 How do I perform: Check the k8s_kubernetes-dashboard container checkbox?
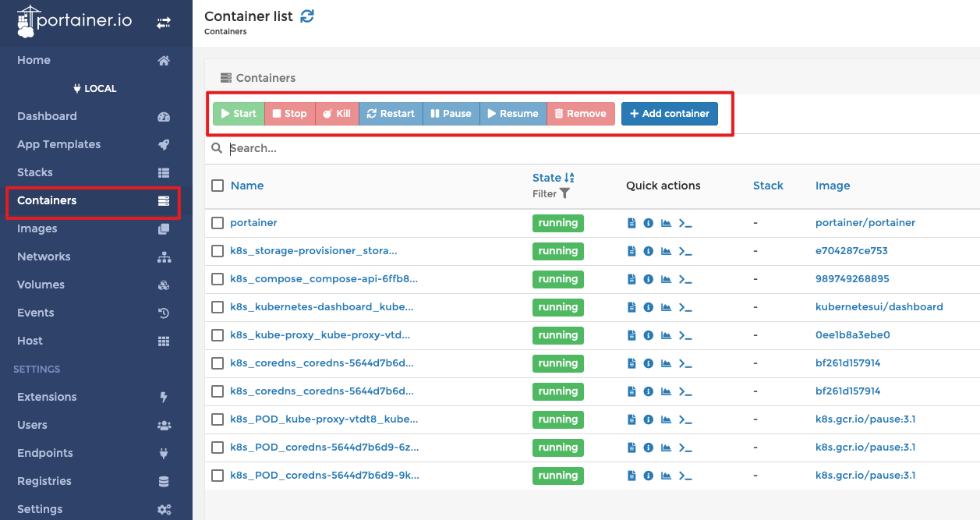pyautogui.click(x=218, y=307)
